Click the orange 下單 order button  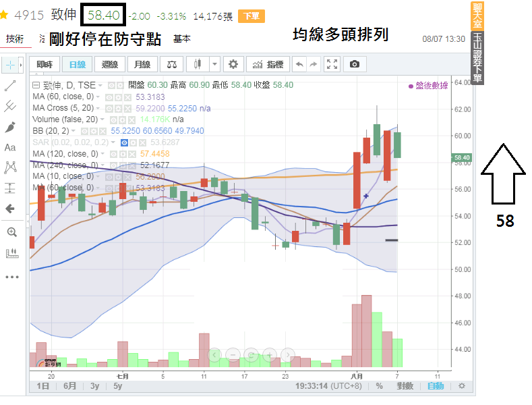tap(252, 16)
